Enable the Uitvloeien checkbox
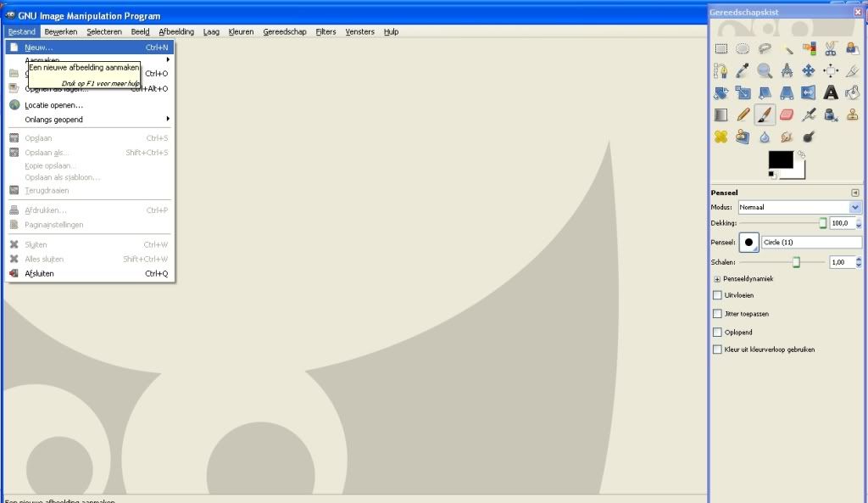This screenshot has width=868, height=503. pyautogui.click(x=718, y=295)
